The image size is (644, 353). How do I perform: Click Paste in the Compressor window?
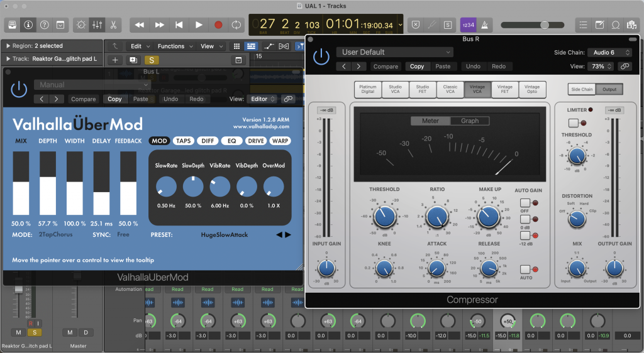pos(443,67)
